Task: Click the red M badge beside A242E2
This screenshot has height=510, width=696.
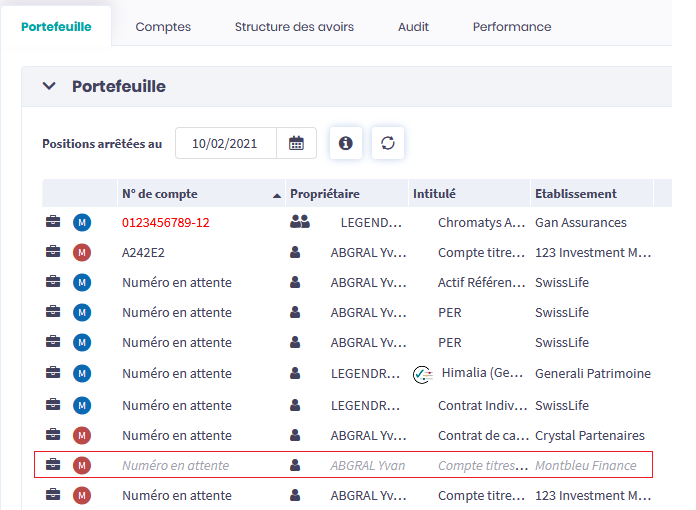Action: [82, 252]
